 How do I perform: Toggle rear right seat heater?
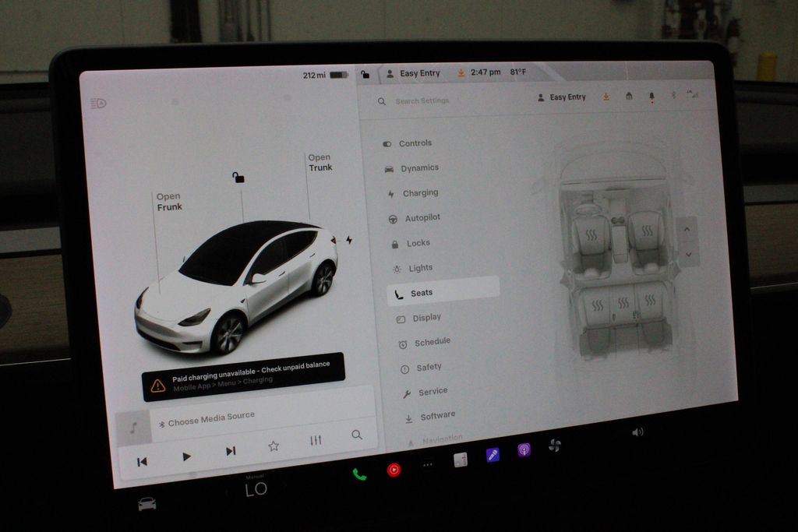pyautogui.click(x=650, y=300)
